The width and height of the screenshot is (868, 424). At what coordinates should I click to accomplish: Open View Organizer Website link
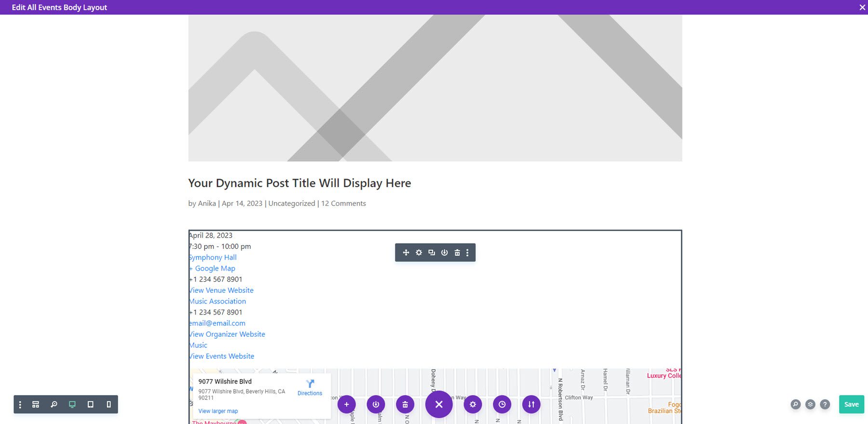(227, 334)
